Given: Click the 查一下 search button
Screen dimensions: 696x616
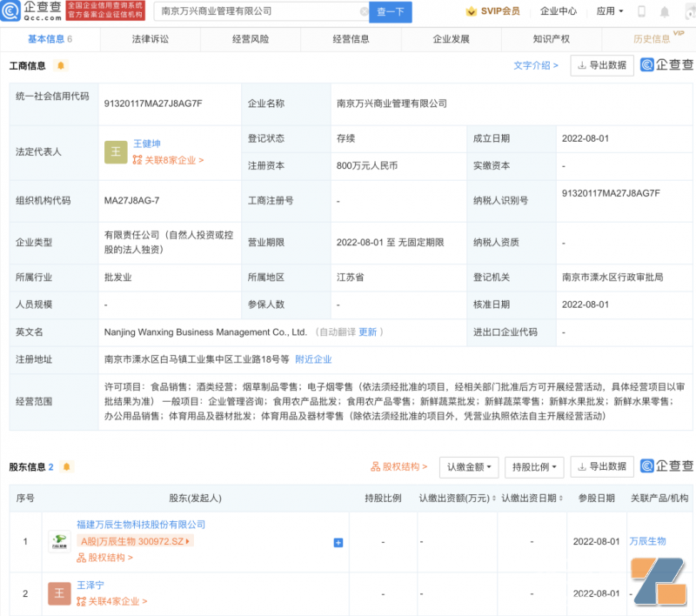Looking at the screenshot, I should coord(389,12).
